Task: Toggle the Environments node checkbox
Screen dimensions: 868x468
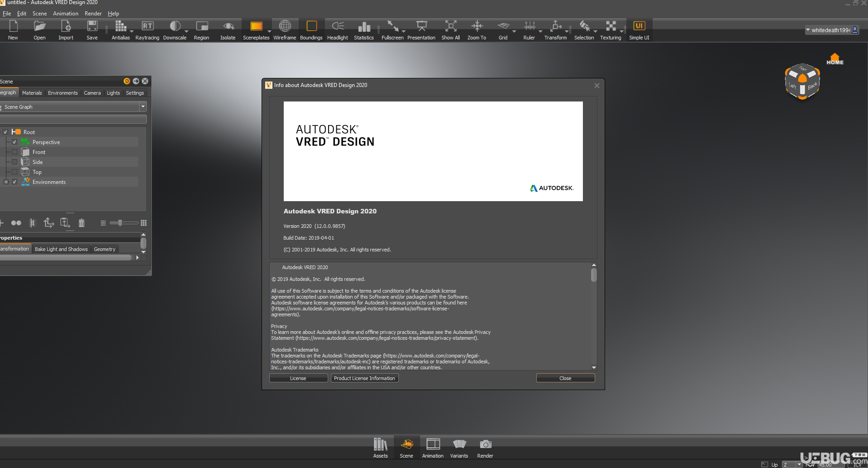Action: (x=15, y=182)
